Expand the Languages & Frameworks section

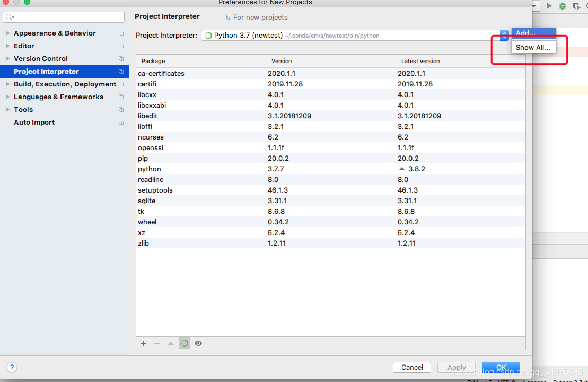point(7,97)
